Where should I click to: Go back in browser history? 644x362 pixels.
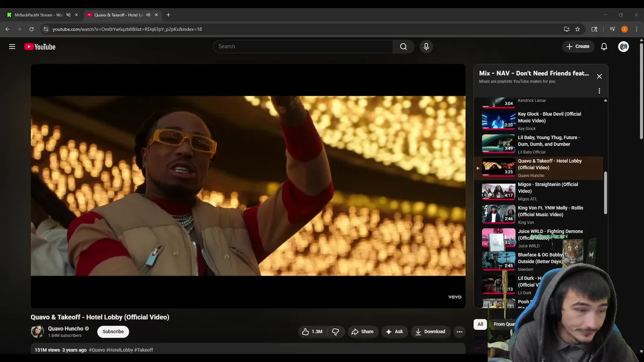(x=8, y=29)
